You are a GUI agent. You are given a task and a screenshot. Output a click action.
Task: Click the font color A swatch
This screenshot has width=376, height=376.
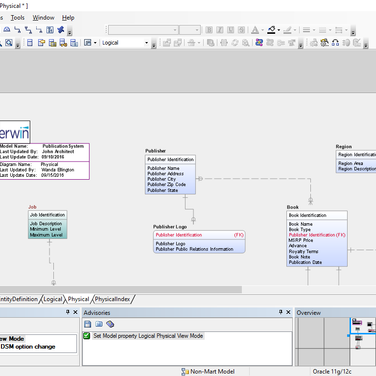(x=255, y=30)
